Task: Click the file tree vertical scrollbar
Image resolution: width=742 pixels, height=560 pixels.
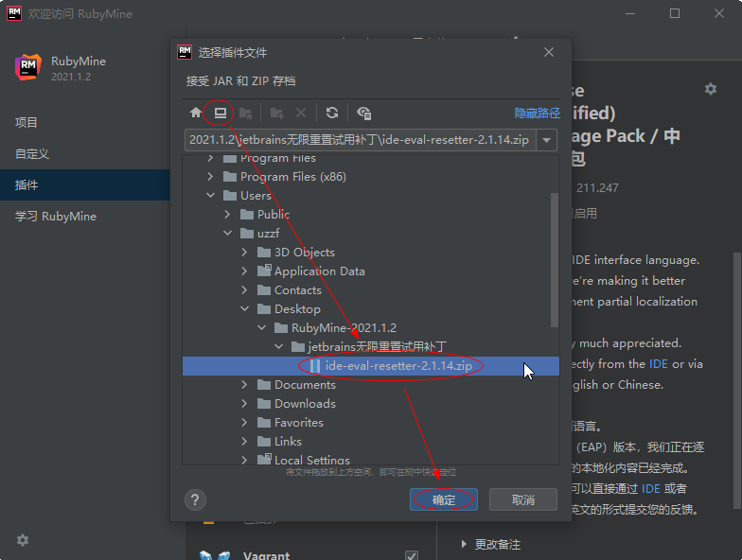Action: pyautogui.click(x=555, y=259)
